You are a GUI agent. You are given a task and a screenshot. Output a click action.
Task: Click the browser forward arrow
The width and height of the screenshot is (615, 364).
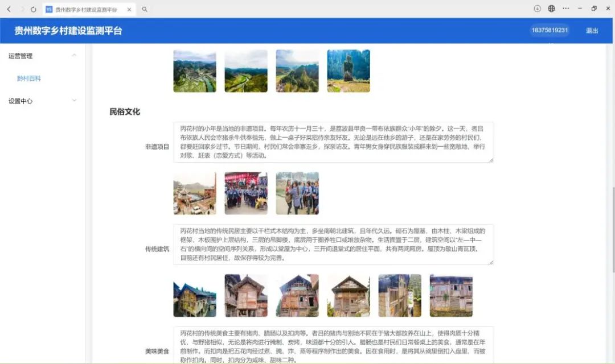pyautogui.click(x=21, y=9)
